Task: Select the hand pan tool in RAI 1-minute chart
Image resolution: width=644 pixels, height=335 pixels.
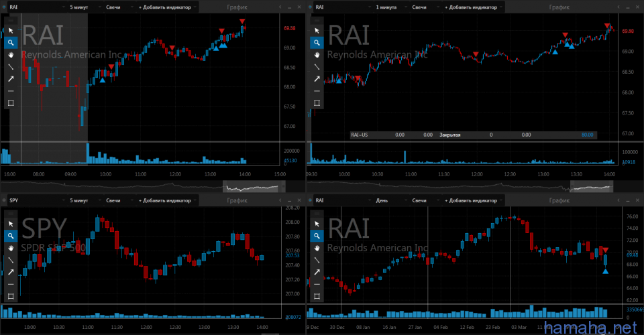Action: coord(317,54)
